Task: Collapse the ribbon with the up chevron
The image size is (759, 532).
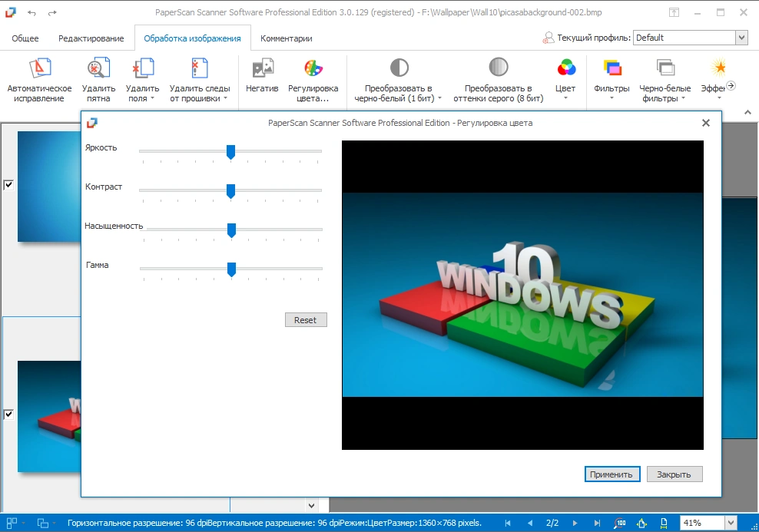Action: coord(748,112)
